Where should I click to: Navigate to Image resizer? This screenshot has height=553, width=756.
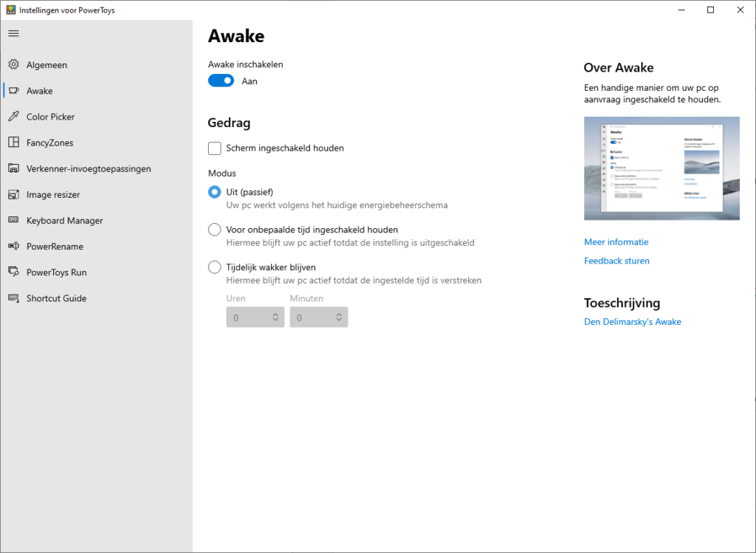coord(97,195)
